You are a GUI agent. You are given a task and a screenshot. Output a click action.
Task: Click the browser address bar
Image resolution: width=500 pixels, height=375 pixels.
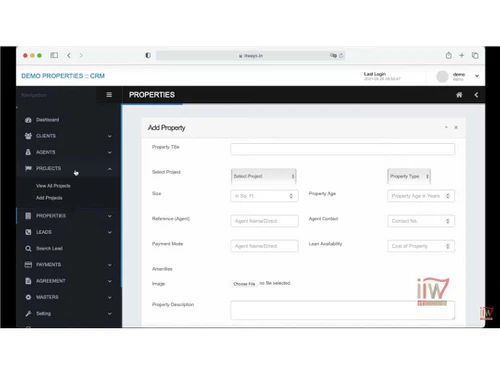[x=250, y=55]
